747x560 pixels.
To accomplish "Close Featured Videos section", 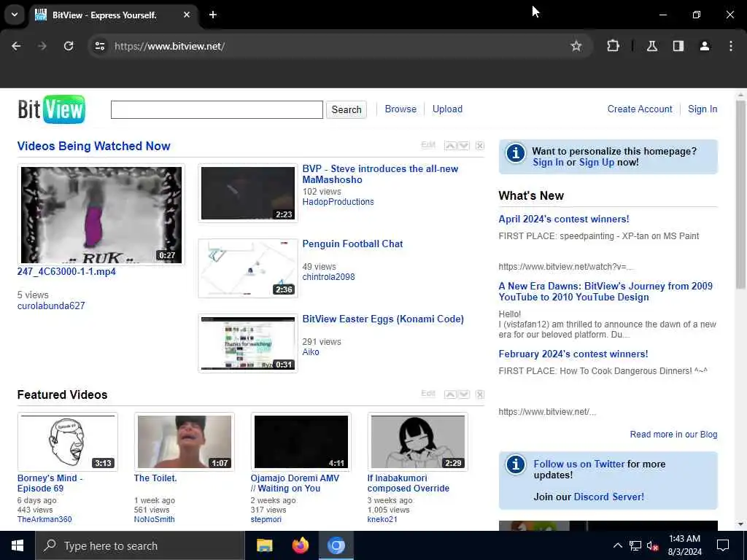I will pos(480,394).
